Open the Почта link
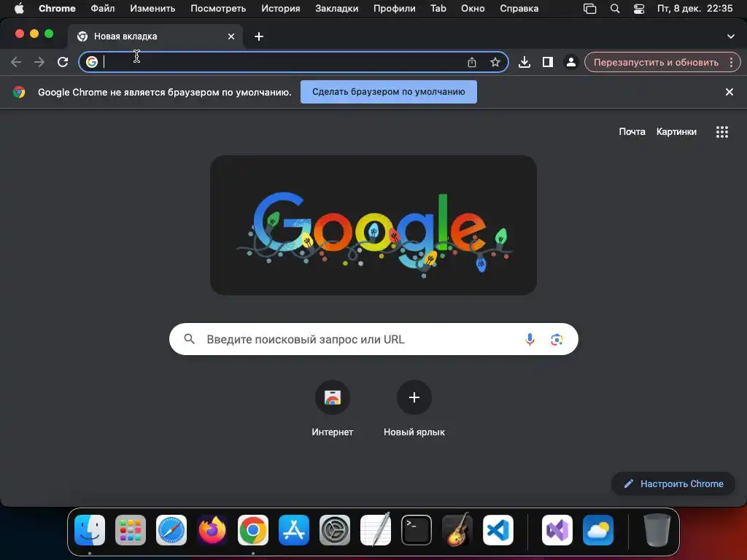Viewport: 747px width, 560px height. coord(632,132)
